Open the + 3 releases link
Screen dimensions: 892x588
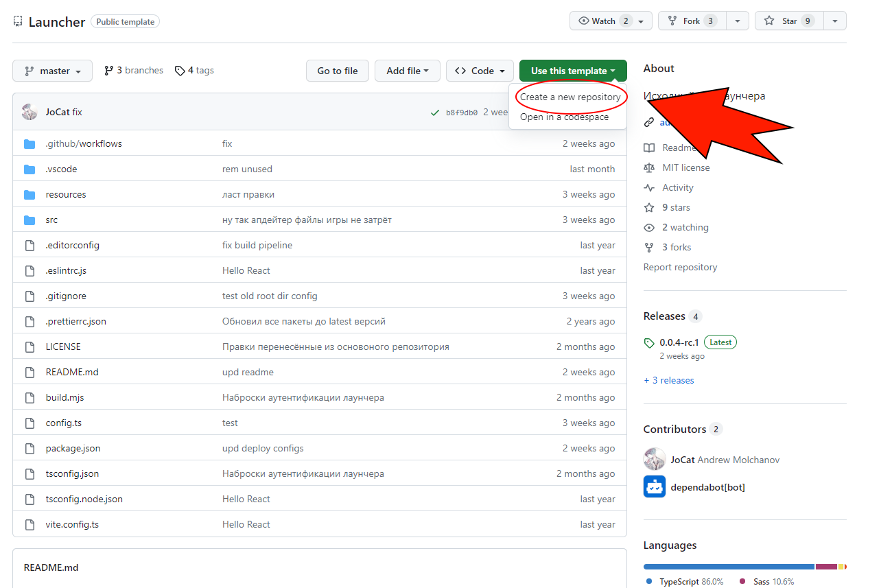(668, 381)
